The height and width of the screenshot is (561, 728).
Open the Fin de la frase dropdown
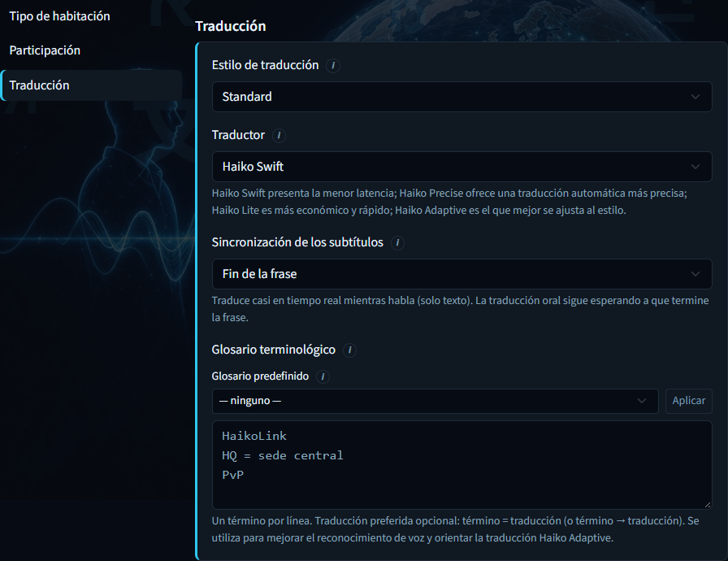(x=462, y=274)
